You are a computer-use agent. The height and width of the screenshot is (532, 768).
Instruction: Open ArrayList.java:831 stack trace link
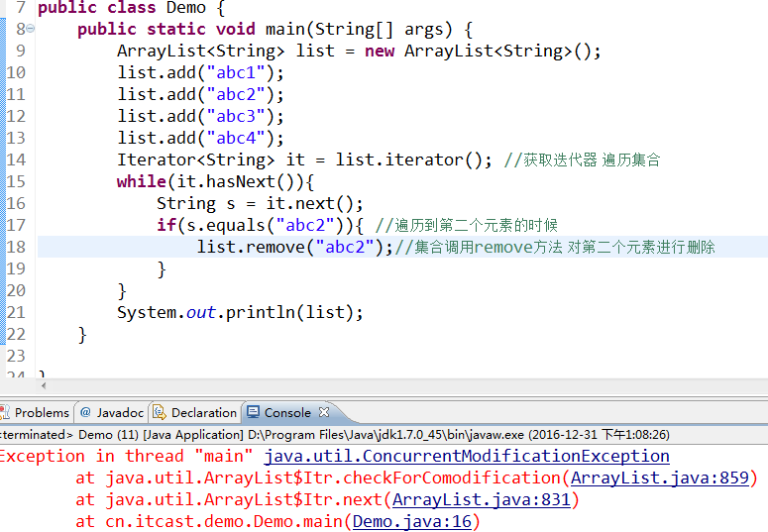tap(482, 499)
